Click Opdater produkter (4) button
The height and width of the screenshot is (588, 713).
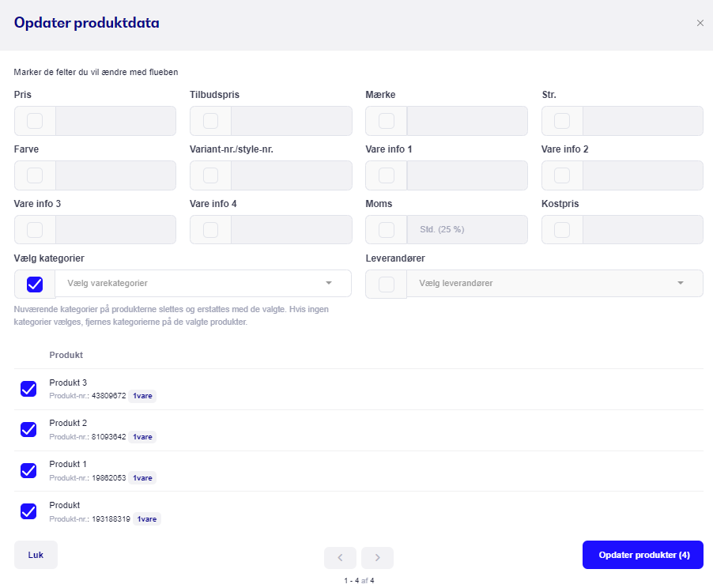point(643,555)
